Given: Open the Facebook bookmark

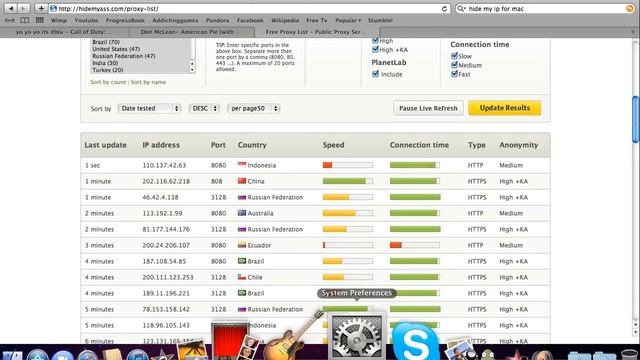Looking at the screenshot, I should point(250,20).
